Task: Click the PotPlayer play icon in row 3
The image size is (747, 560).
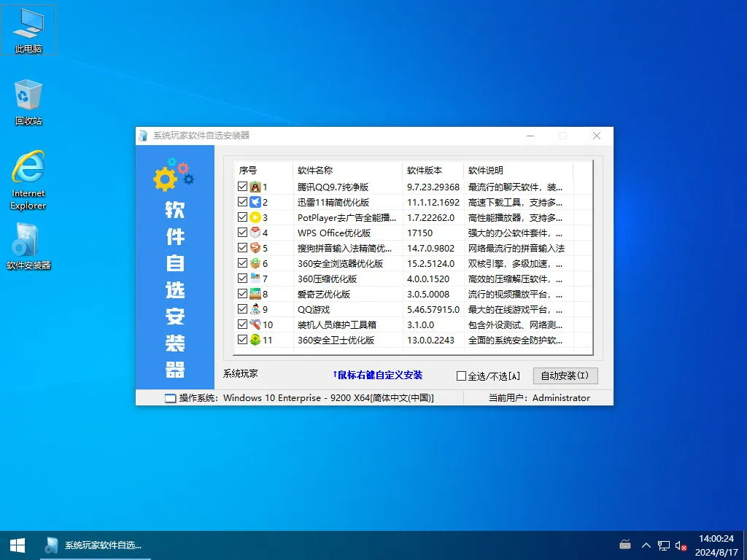Action: pos(257,217)
